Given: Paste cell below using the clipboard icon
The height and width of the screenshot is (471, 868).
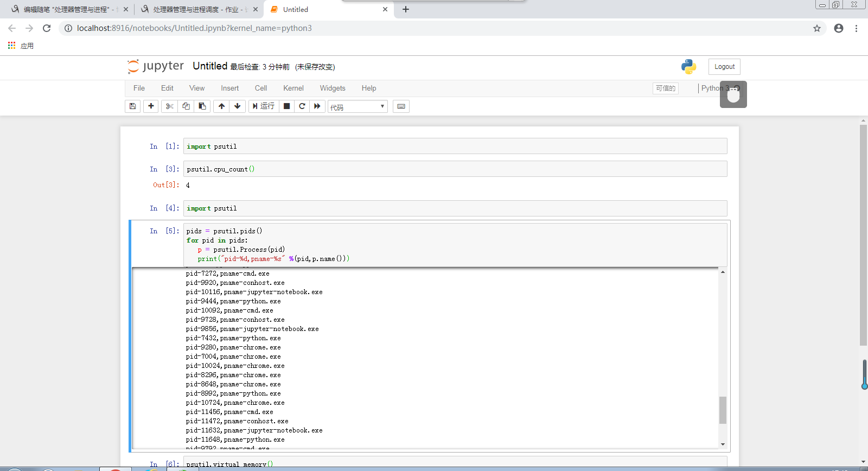Looking at the screenshot, I should coord(202,106).
